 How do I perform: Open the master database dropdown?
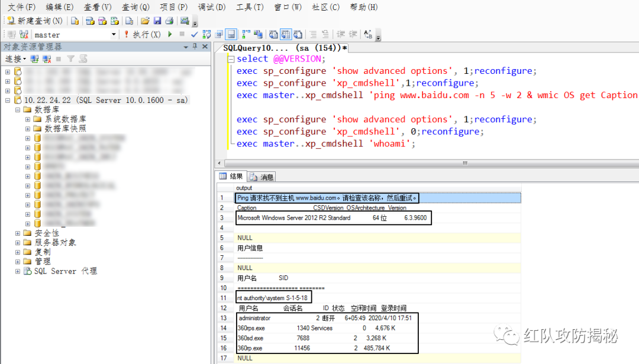click(x=114, y=35)
